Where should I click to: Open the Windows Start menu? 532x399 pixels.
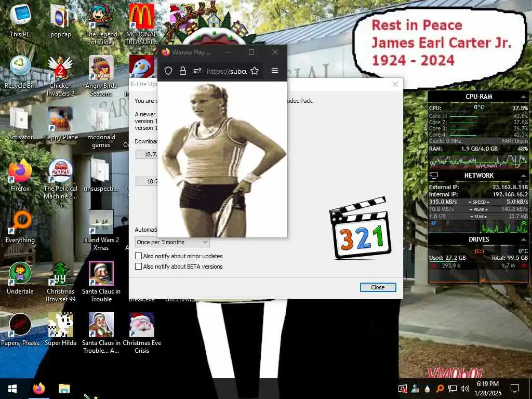(x=12, y=389)
